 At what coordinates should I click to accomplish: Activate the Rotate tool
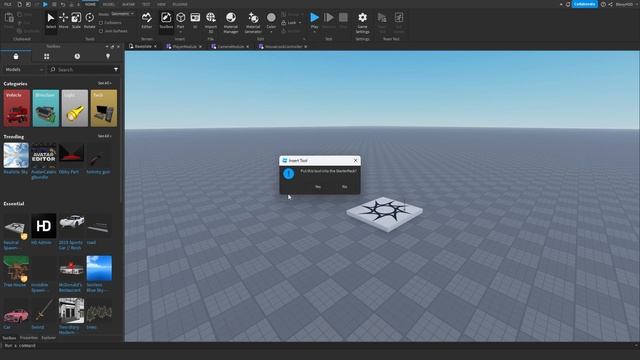pyautogui.click(x=89, y=21)
